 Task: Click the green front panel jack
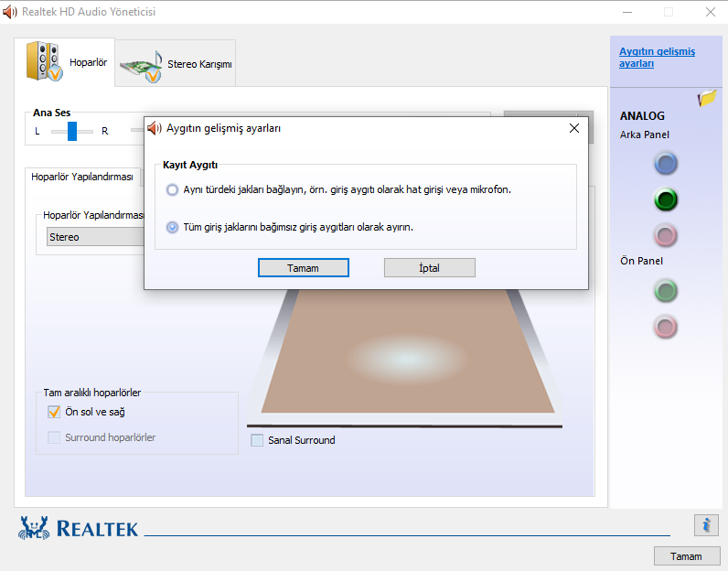(x=665, y=291)
